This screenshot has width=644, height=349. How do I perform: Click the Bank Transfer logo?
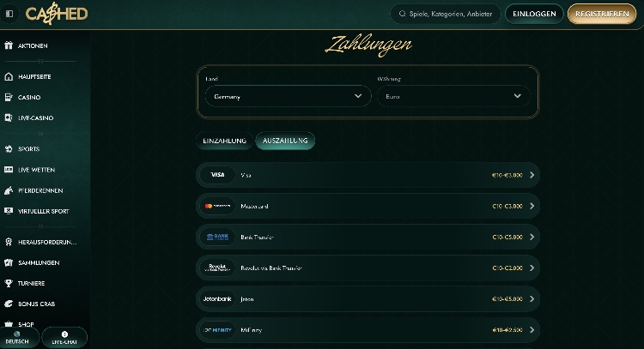[x=217, y=237]
